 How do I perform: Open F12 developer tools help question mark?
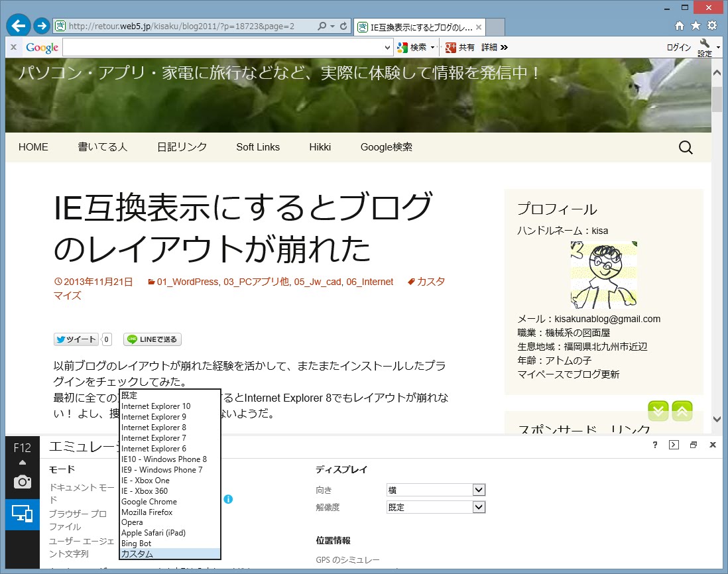654,445
